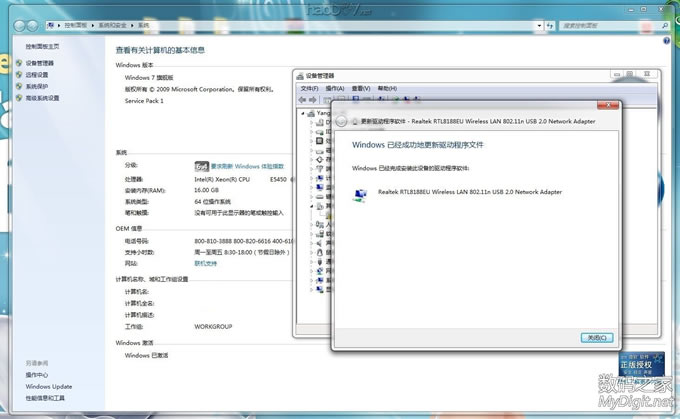Open 系统保护 link in left sidebar
This screenshot has height=419, width=680.
(37, 87)
